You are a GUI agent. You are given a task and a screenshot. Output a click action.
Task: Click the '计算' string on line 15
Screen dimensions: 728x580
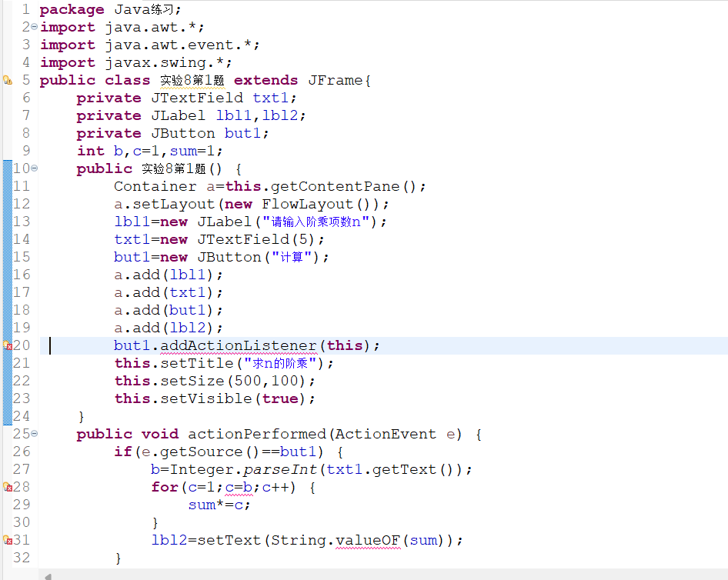coord(292,257)
